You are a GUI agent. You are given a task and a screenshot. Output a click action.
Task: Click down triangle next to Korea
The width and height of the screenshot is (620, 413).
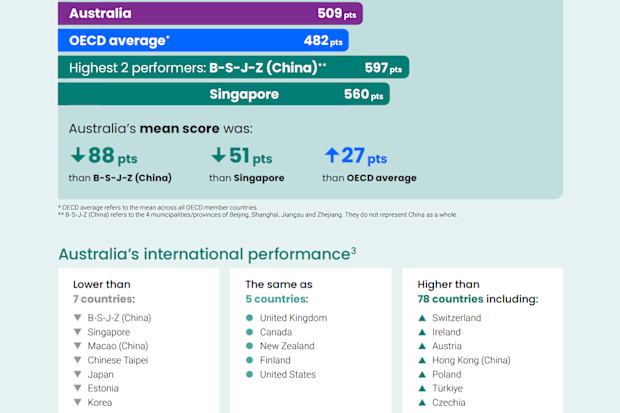[x=78, y=402]
